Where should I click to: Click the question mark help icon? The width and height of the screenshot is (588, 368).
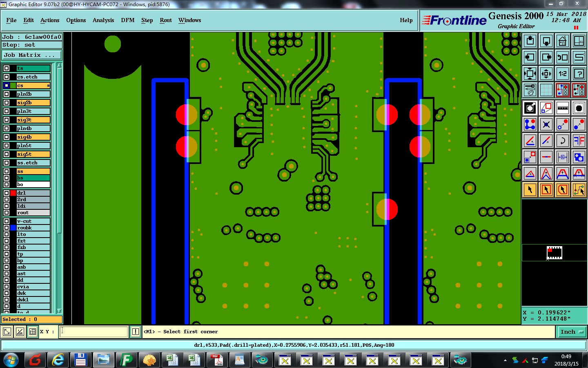[579, 74]
